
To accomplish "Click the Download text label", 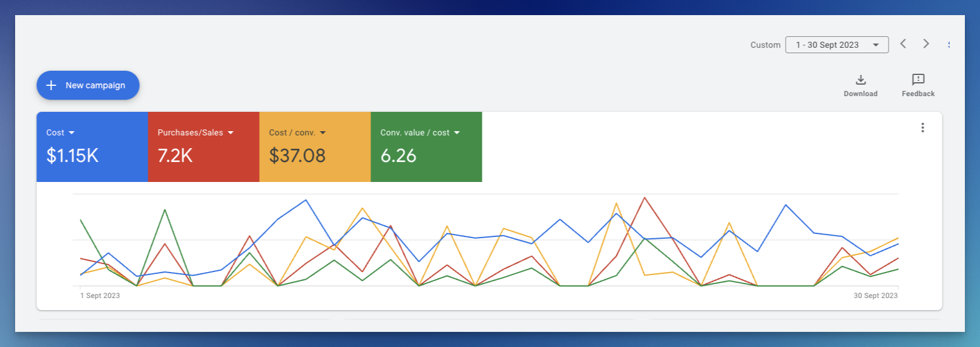I will [861, 94].
